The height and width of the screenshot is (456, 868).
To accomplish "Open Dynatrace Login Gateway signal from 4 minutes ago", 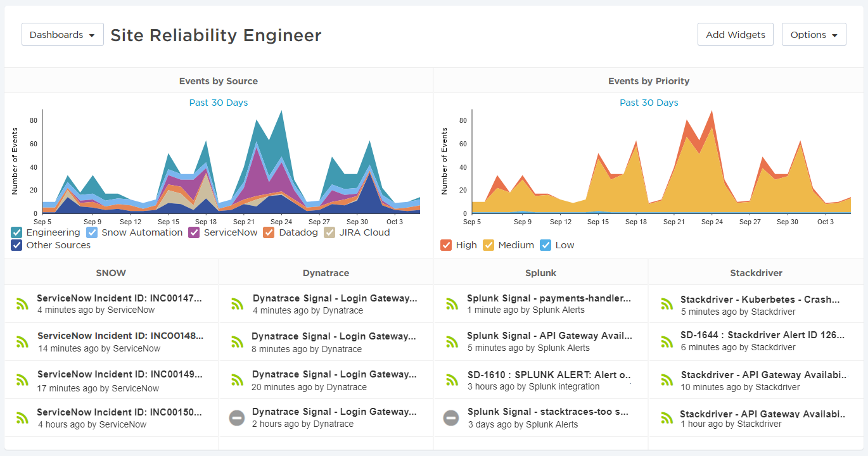I will pyautogui.click(x=335, y=298).
